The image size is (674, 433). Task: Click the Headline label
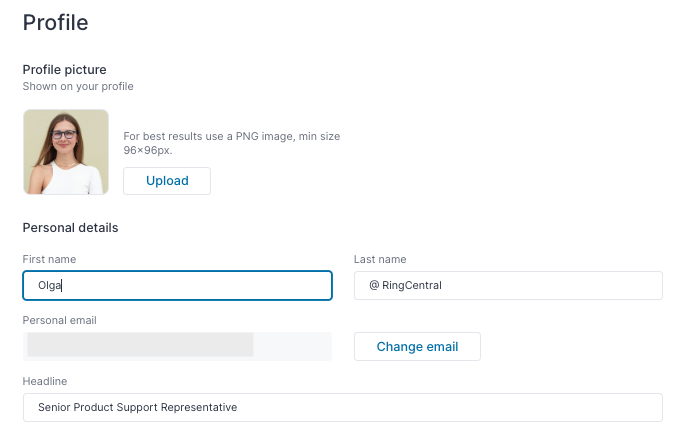(45, 381)
